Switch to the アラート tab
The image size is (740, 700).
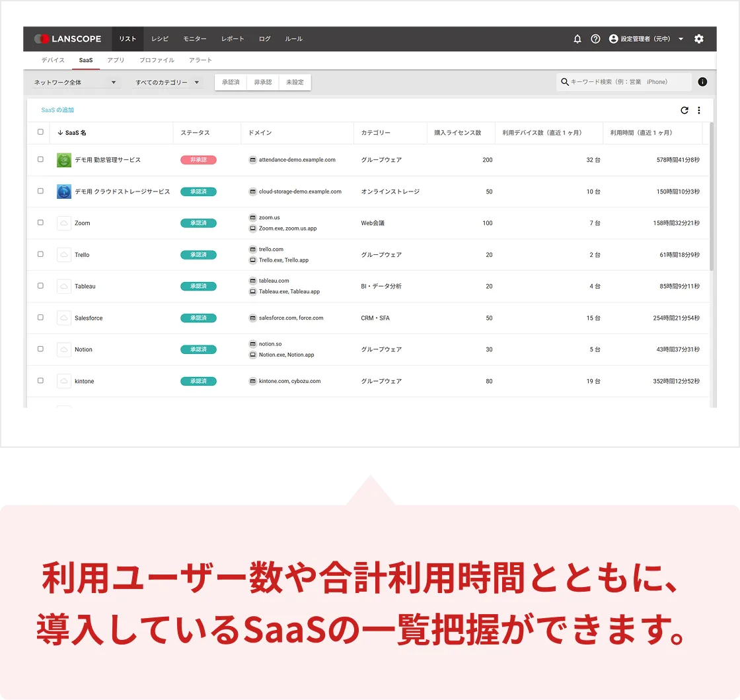coord(201,60)
